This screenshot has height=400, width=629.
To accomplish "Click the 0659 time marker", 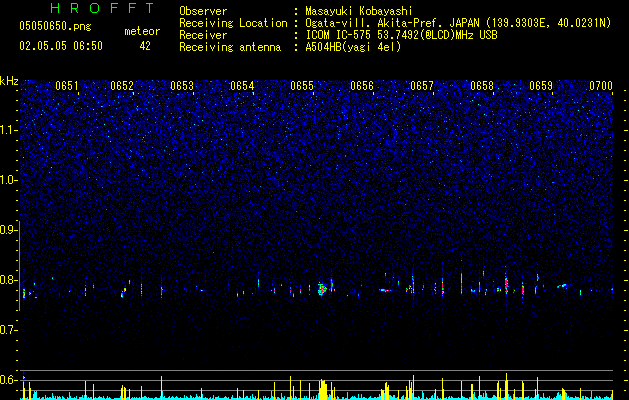I will [541, 86].
